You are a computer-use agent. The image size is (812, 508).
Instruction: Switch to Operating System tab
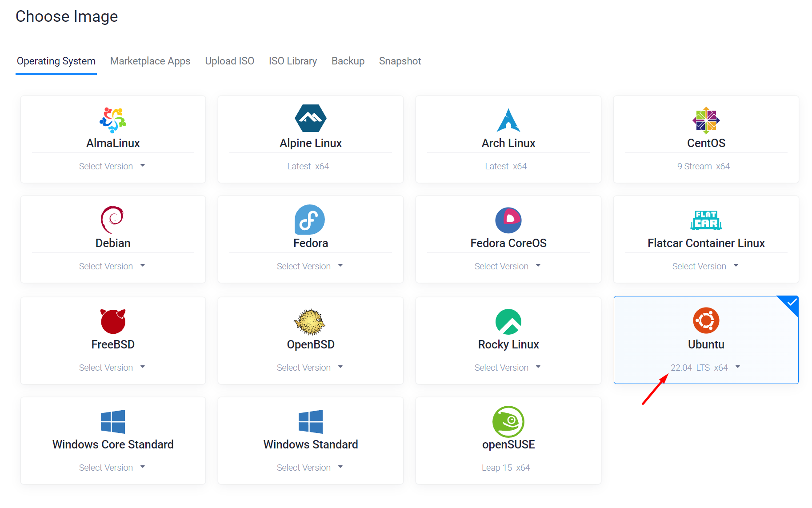(x=56, y=61)
